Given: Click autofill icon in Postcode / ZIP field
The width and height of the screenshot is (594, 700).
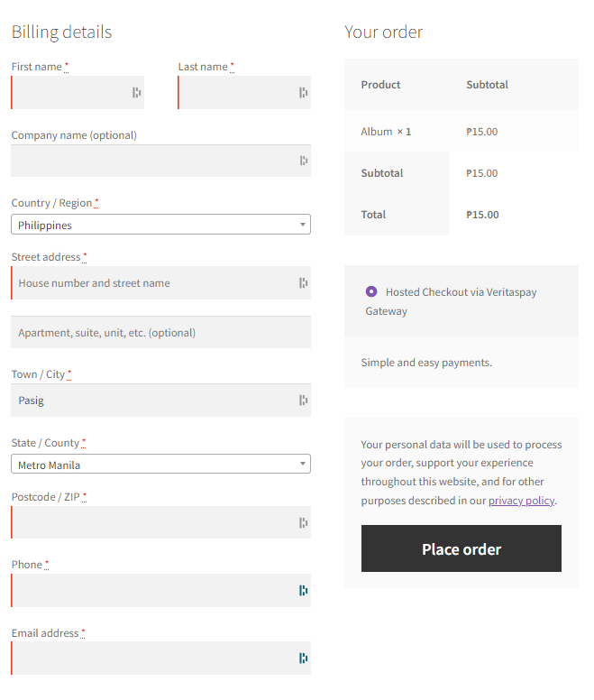Looking at the screenshot, I should click(x=303, y=522).
